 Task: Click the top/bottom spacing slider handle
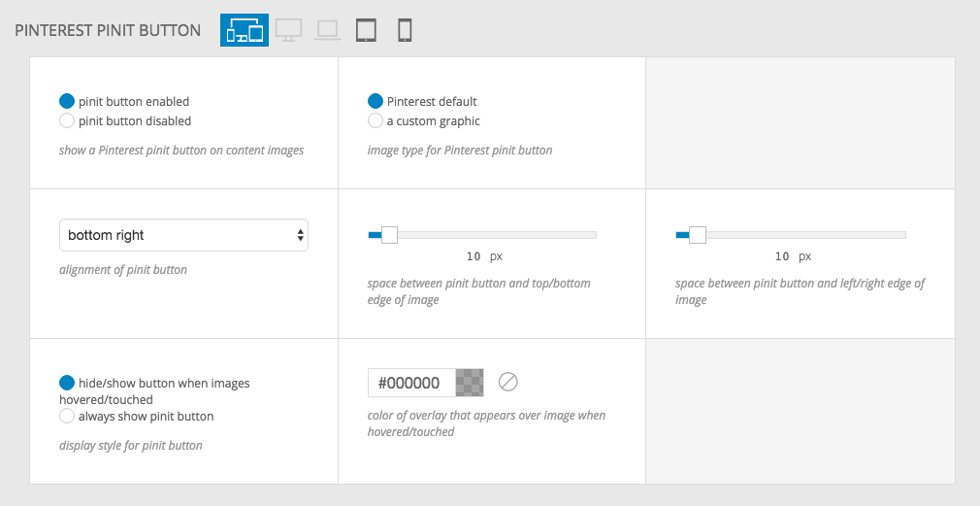click(389, 235)
